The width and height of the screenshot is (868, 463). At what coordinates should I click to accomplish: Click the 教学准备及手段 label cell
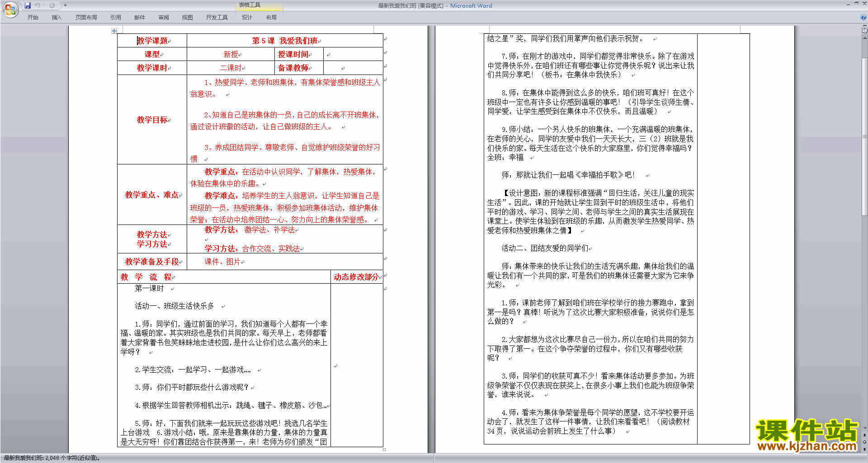(152, 262)
